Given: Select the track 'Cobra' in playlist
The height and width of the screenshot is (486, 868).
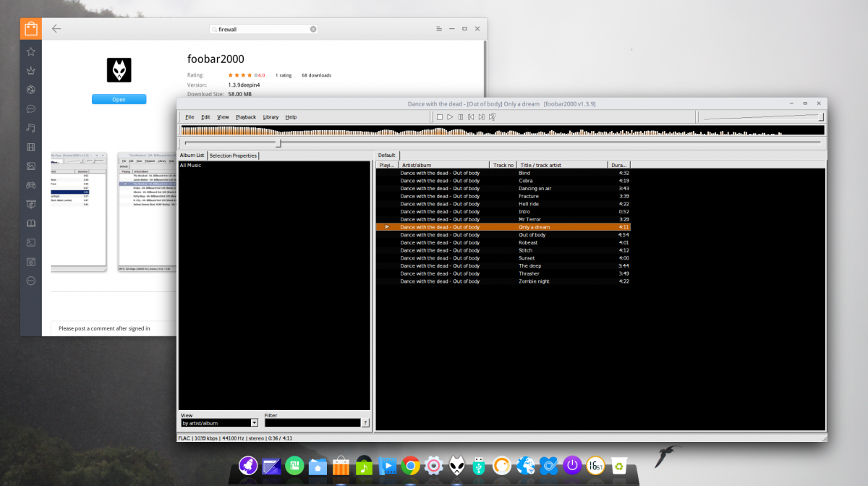Looking at the screenshot, I should click(x=503, y=181).
